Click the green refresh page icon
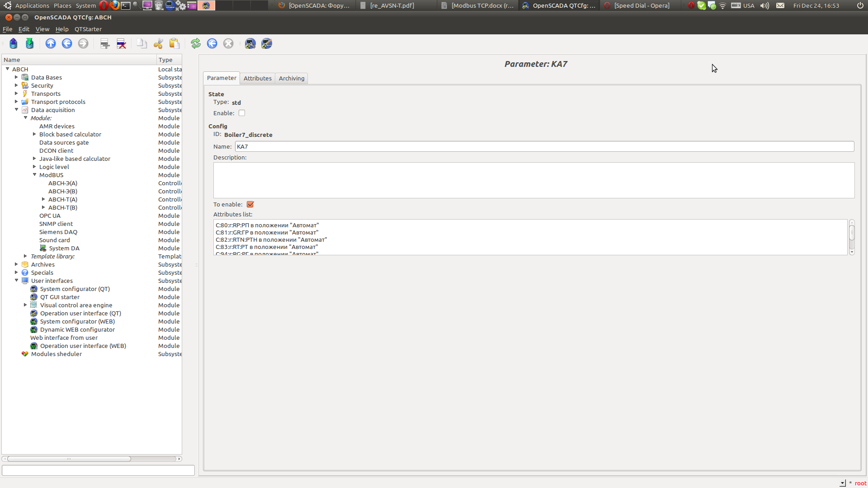The width and height of the screenshot is (868, 488). [196, 43]
